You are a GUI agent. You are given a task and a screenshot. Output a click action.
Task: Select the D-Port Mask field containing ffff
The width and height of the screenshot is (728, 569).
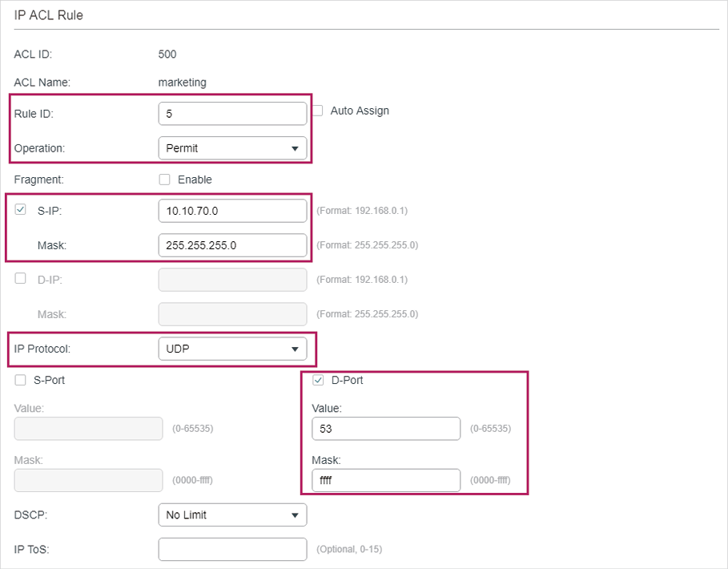click(x=386, y=480)
